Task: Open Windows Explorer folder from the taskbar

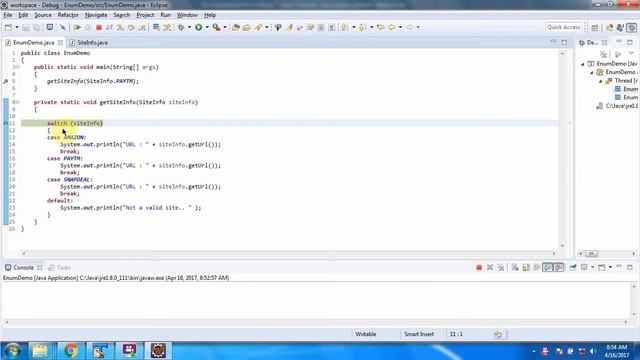Action: click(x=40, y=351)
